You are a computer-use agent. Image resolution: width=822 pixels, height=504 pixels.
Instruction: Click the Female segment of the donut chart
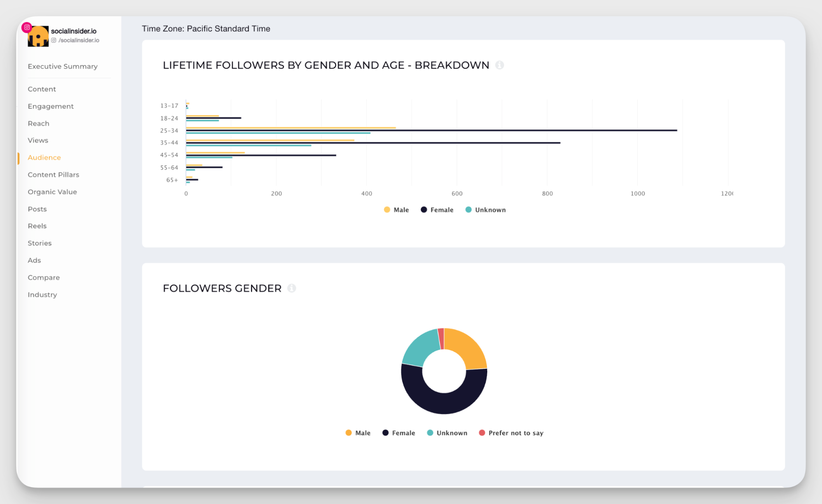point(444,403)
